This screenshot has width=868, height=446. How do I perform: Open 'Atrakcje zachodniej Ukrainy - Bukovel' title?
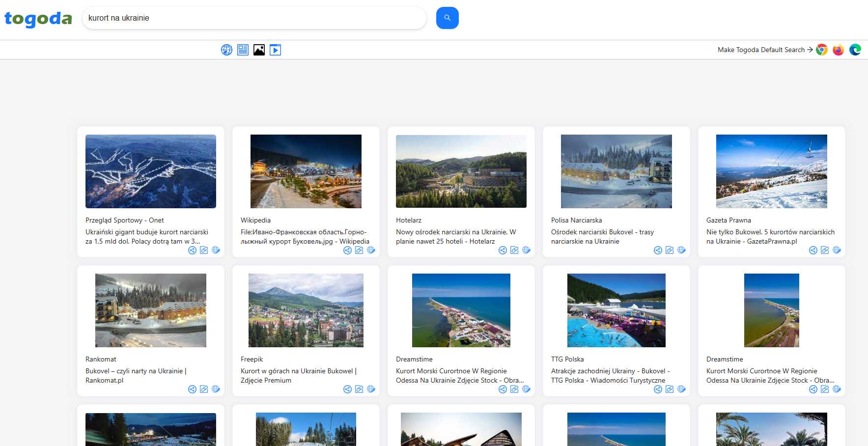(611, 375)
